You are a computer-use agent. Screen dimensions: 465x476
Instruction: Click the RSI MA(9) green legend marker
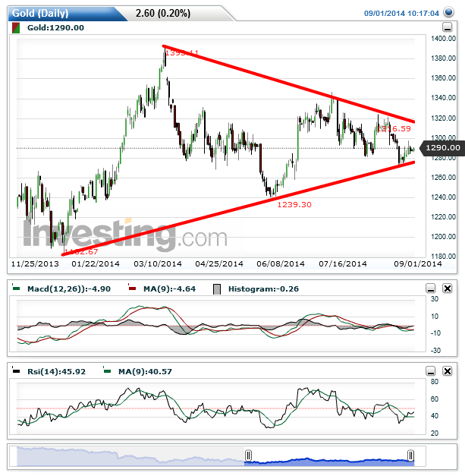[x=107, y=370]
